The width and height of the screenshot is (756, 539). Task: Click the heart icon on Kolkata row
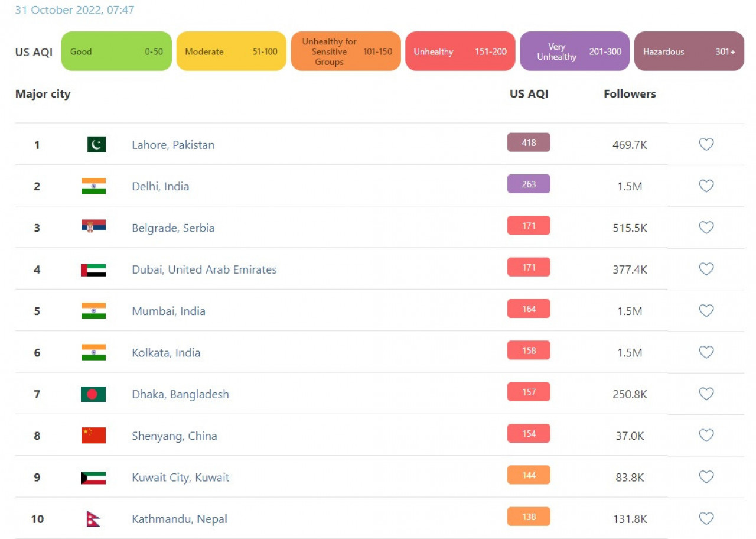tap(706, 352)
